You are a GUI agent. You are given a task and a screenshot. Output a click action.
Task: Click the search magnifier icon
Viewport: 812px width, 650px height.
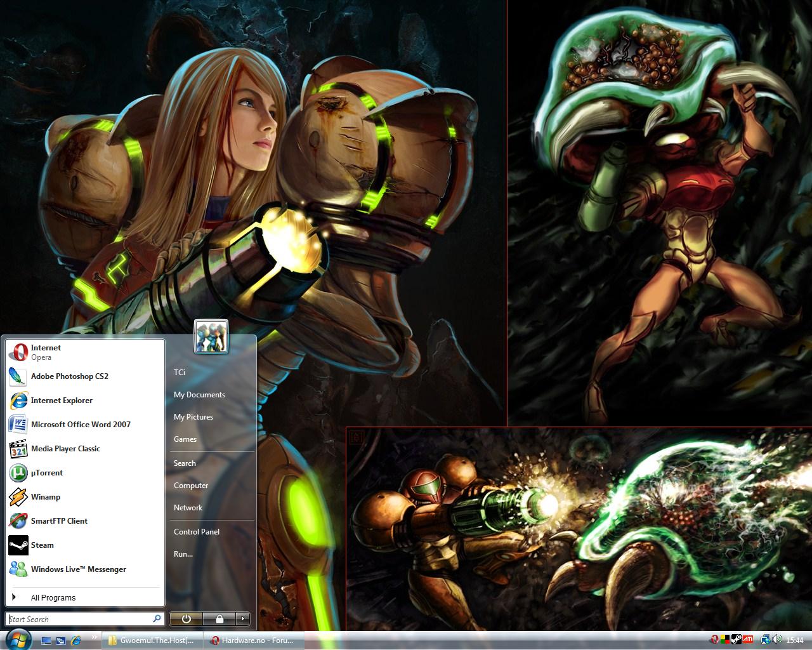pos(157,619)
